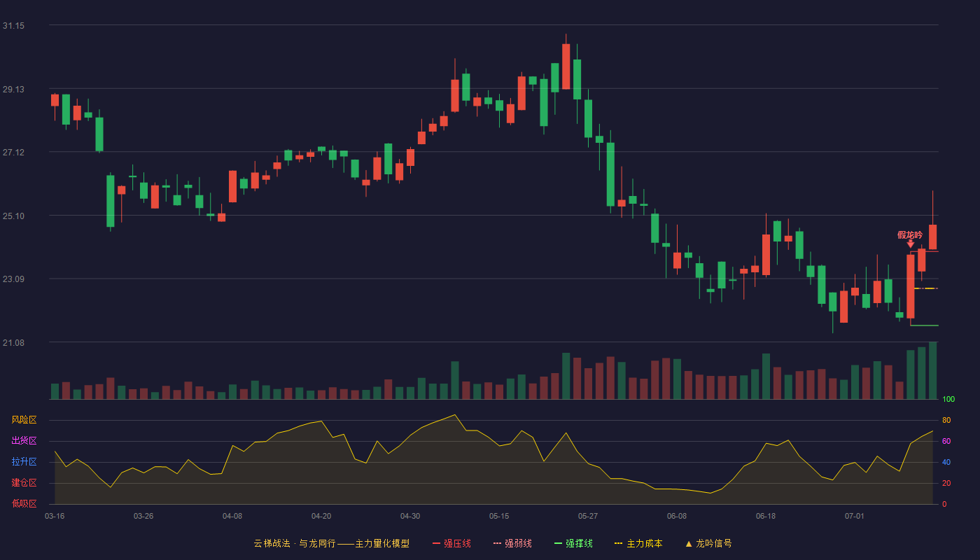Click the yellow dashed 主力成本 line on chart
The image size is (980, 560).
tap(925, 288)
